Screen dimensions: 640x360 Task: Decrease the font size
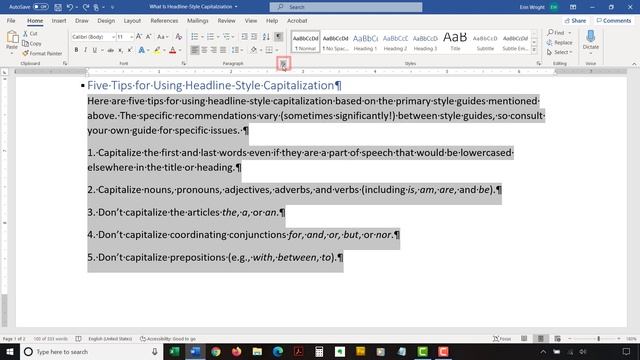[x=149, y=37]
